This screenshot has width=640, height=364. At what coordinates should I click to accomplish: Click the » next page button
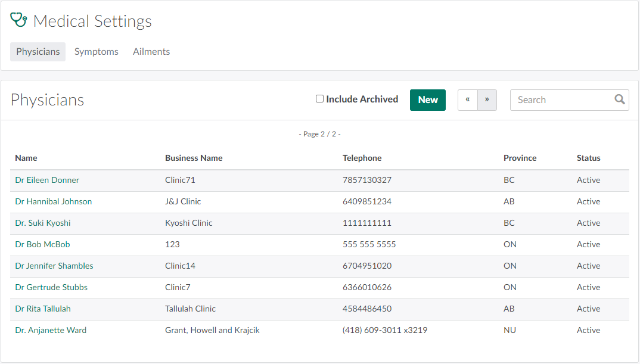[487, 100]
